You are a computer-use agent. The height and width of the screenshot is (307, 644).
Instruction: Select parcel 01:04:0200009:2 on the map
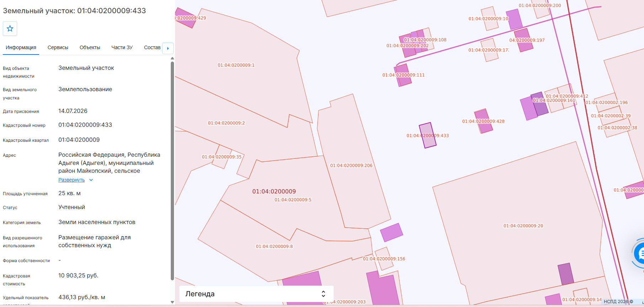pyautogui.click(x=226, y=123)
